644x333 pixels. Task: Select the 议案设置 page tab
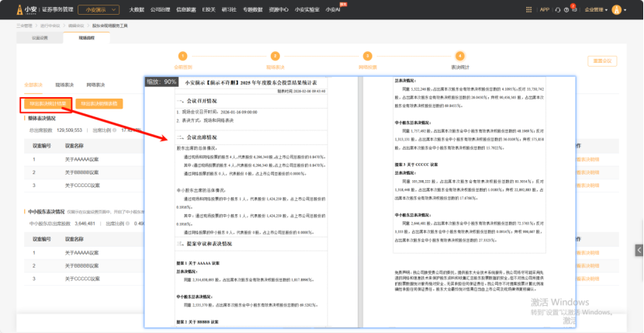pos(40,36)
